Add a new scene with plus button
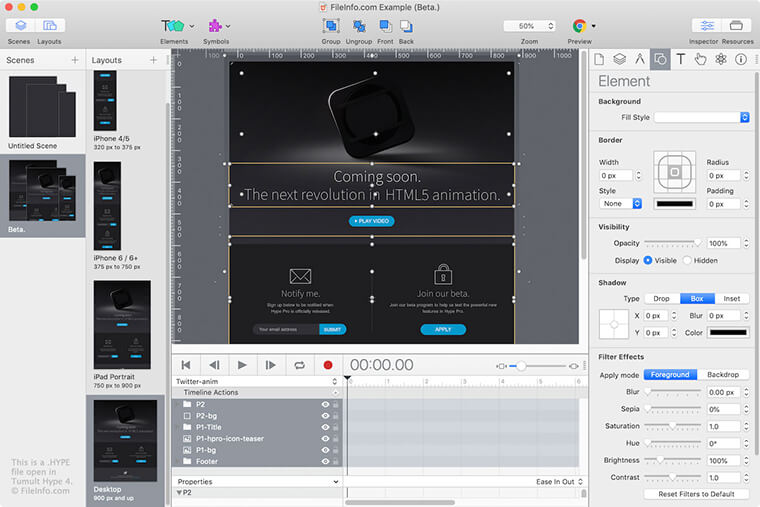760x507 pixels. coord(75,60)
